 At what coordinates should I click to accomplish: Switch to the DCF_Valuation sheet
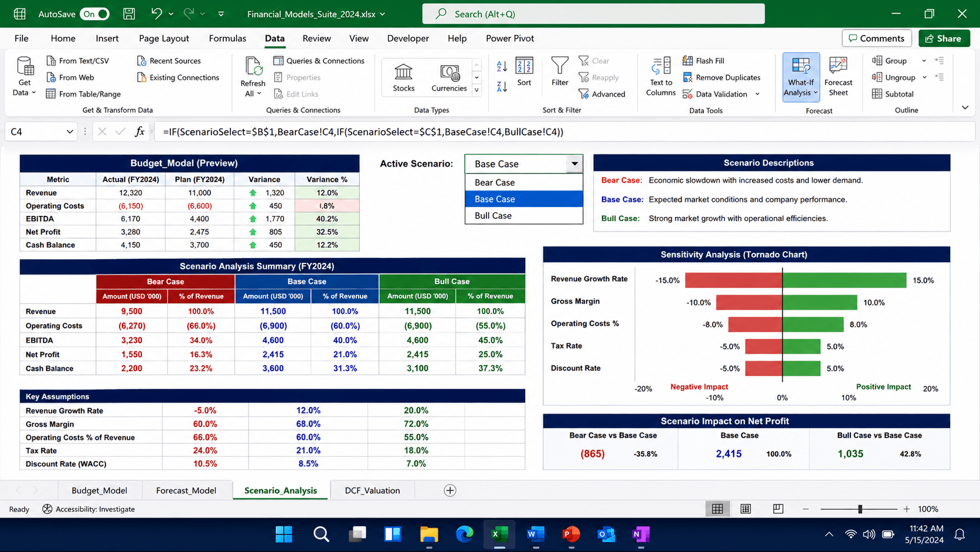(372, 490)
